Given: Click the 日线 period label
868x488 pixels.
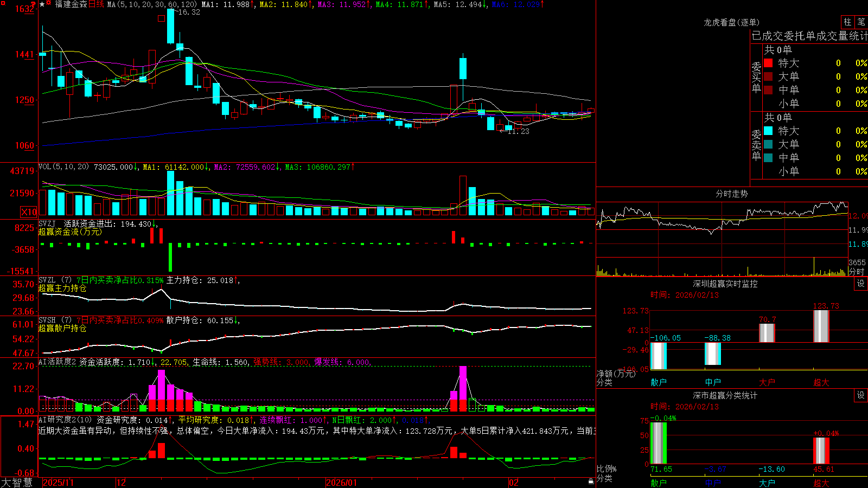Looking at the screenshot, I should (96, 4).
